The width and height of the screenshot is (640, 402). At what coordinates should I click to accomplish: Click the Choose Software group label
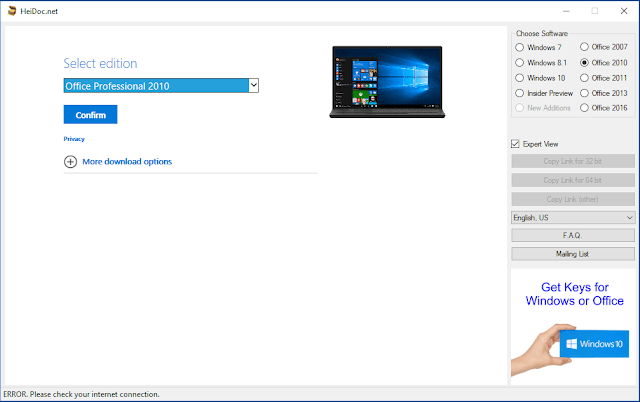click(542, 33)
